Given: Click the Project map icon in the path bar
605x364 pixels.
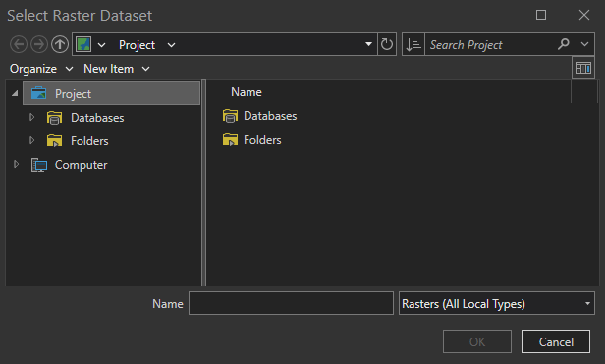Looking at the screenshot, I should click(x=83, y=45).
